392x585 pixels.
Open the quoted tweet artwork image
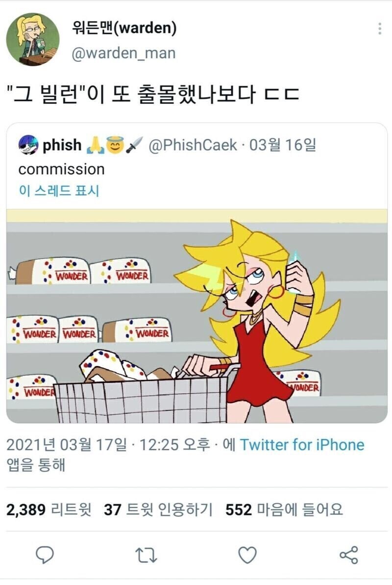point(196,316)
